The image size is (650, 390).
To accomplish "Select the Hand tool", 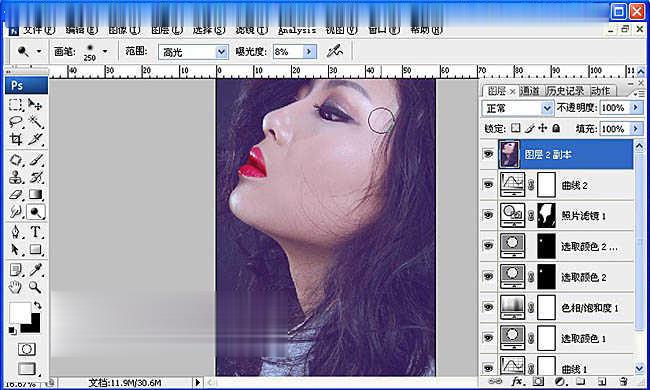I will click(15, 287).
